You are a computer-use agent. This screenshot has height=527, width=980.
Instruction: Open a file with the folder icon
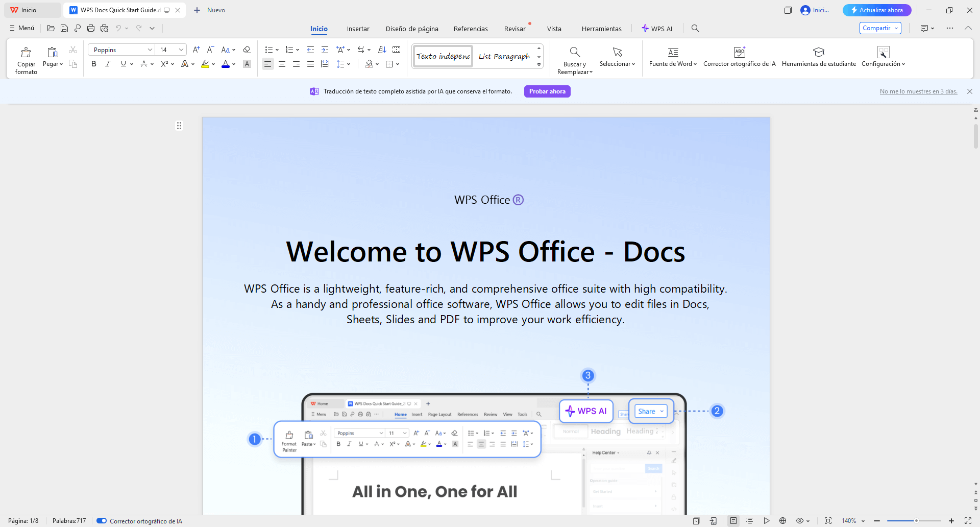point(51,28)
